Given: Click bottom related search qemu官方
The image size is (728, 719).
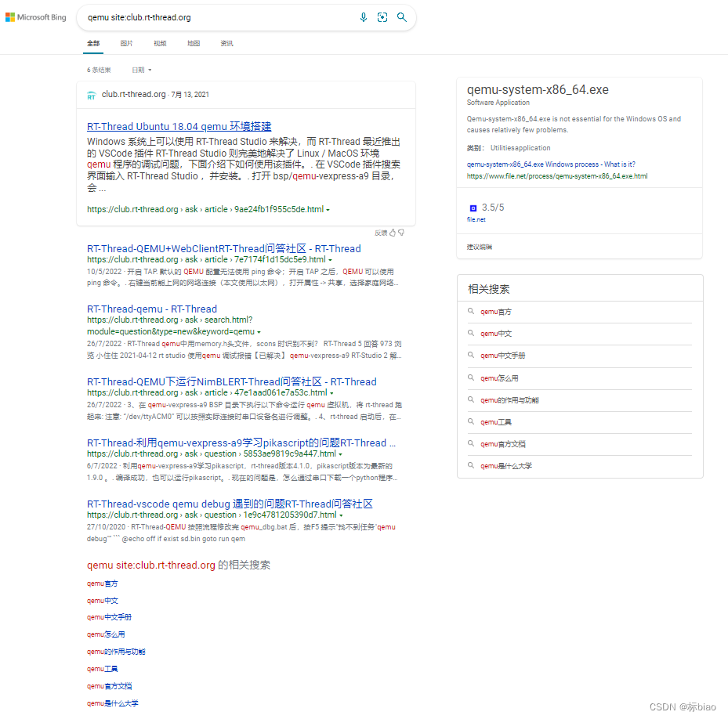Looking at the screenshot, I should (102, 584).
